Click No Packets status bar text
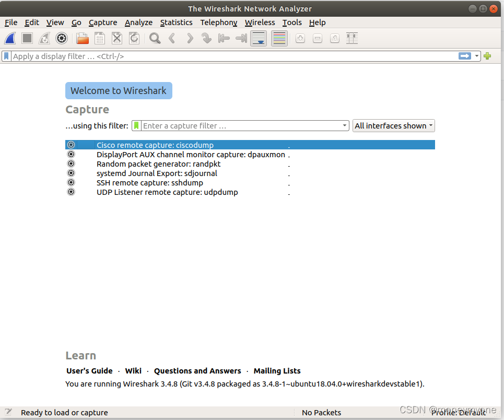Screen dimensions: 504x420 tap(321, 412)
